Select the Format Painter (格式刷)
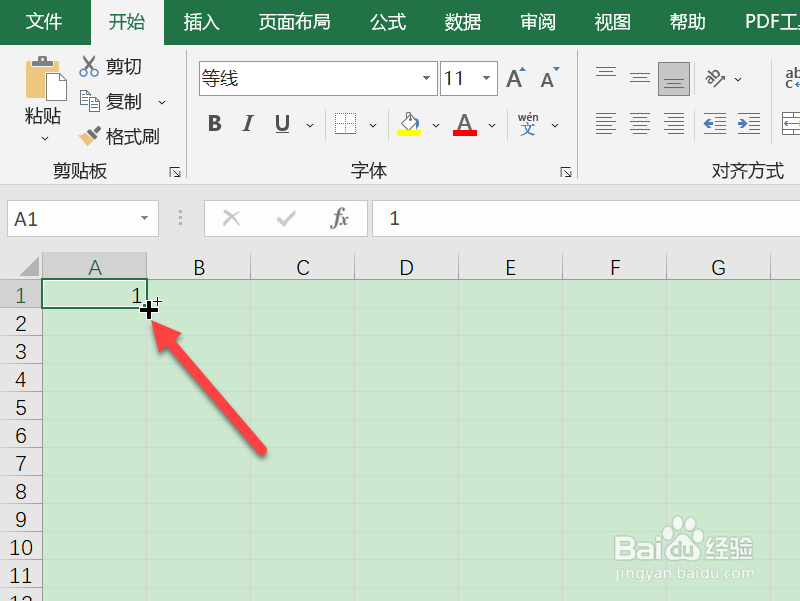The width and height of the screenshot is (800, 601). click(119, 136)
